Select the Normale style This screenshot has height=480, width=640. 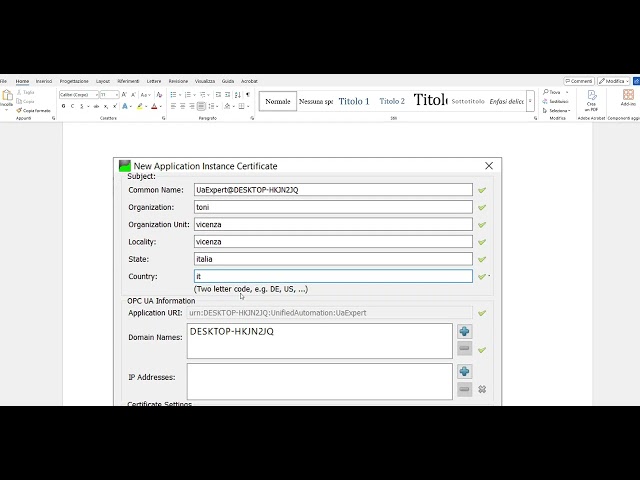pos(278,101)
